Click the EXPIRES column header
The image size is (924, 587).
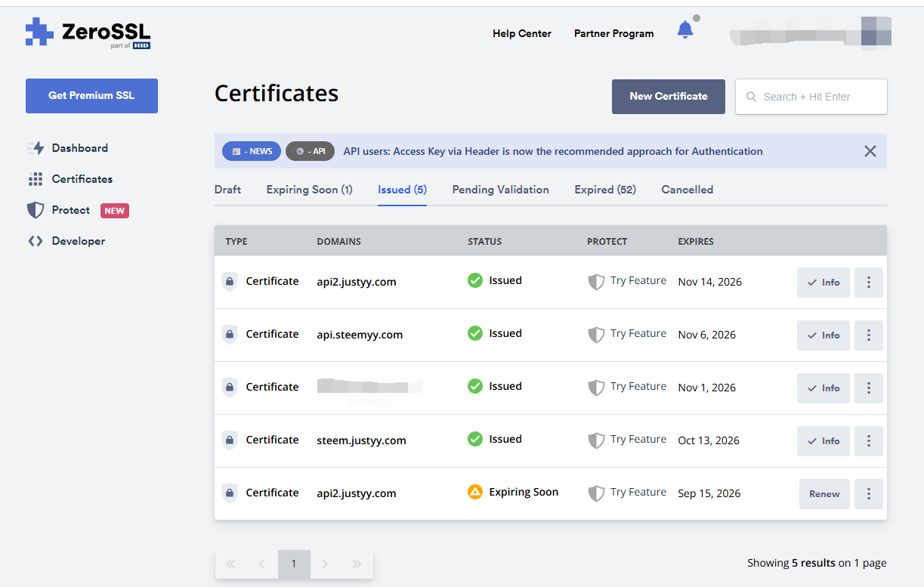696,242
